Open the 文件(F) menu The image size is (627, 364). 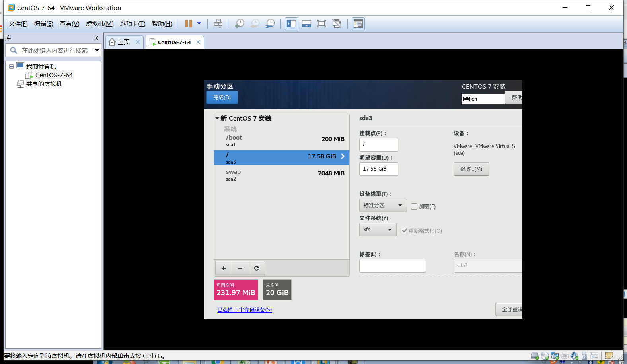(18, 24)
